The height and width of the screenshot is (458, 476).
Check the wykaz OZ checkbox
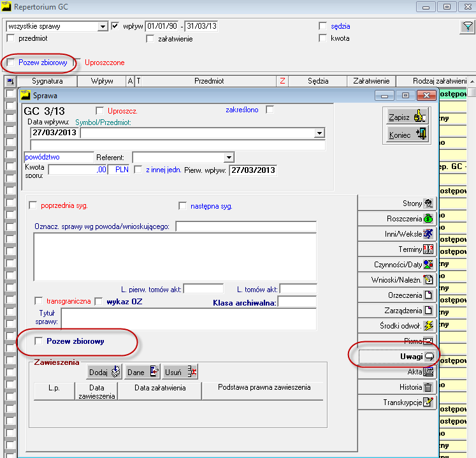98,301
